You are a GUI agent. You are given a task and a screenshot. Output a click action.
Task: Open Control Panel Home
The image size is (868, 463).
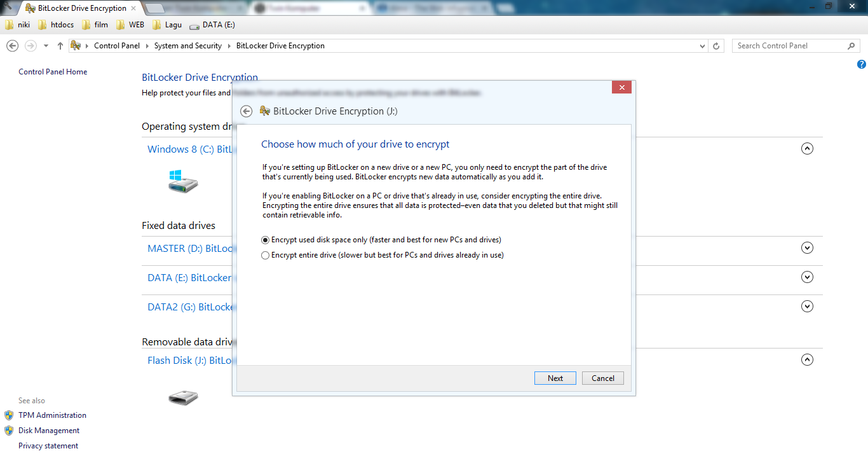point(53,72)
